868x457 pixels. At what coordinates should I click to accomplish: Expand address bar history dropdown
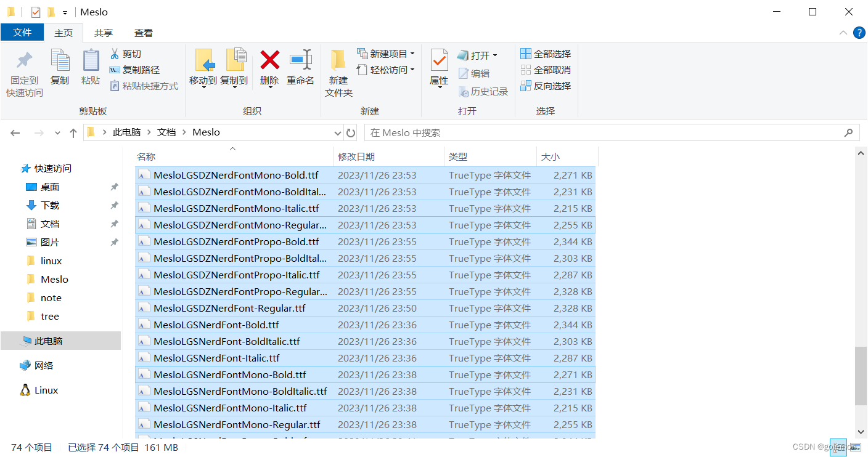[337, 132]
